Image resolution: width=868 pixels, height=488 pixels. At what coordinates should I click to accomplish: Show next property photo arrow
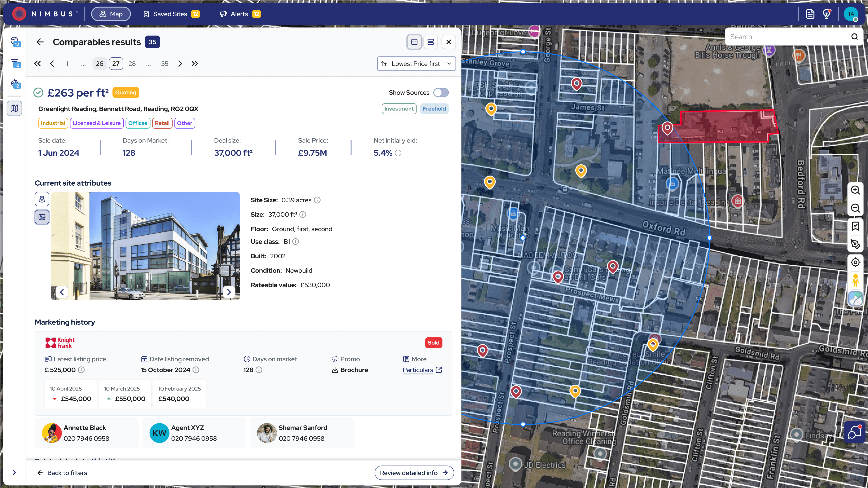(229, 292)
